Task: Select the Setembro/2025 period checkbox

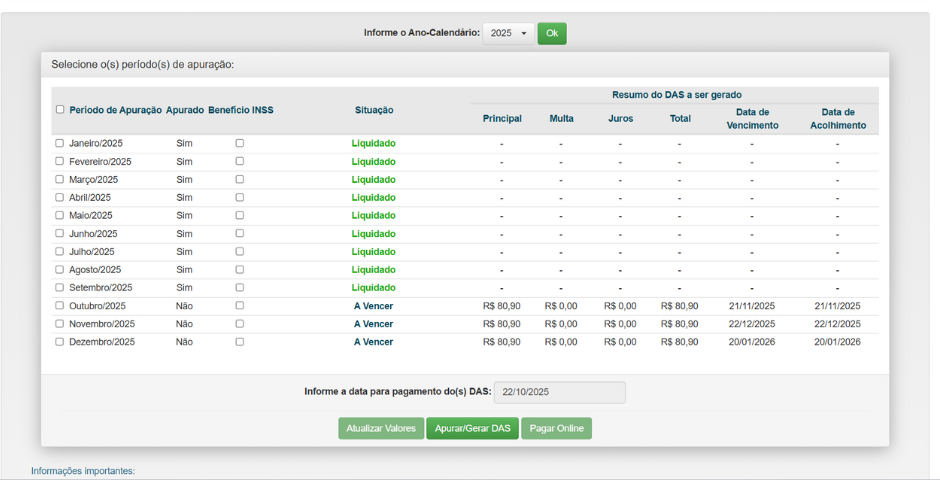Action: [x=60, y=288]
